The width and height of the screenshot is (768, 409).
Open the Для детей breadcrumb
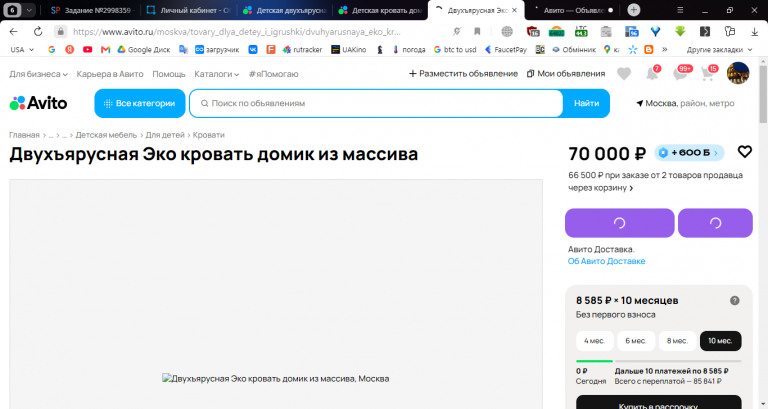tap(165, 135)
